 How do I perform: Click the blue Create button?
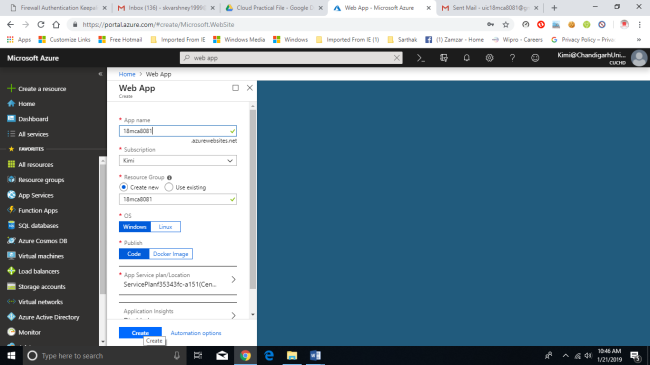140,333
